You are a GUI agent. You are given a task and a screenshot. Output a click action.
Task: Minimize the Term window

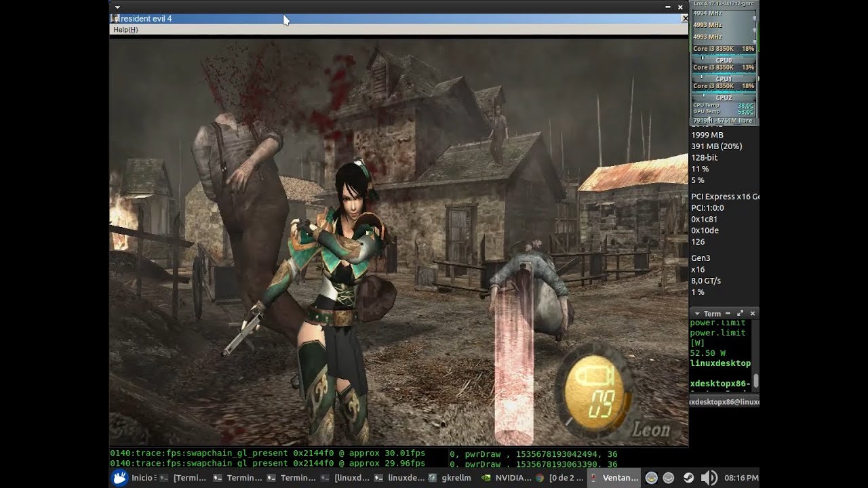pyautogui.click(x=728, y=314)
